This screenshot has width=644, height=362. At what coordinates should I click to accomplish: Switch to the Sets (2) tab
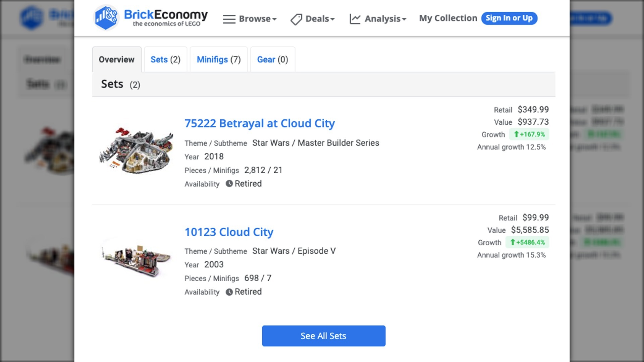(x=165, y=60)
